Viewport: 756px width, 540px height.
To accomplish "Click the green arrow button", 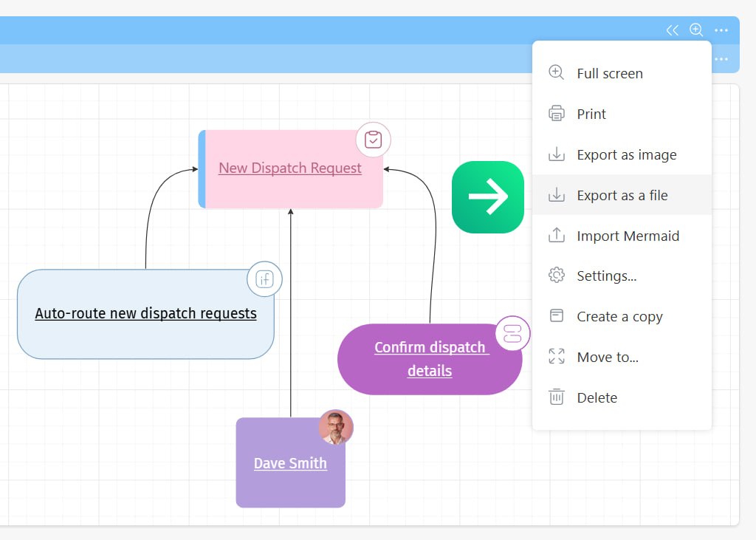I will [x=488, y=197].
